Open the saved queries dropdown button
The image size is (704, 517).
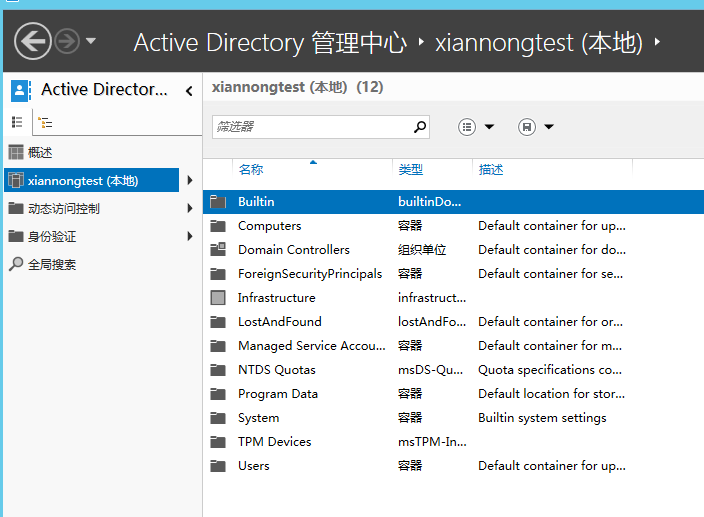[x=536, y=127]
